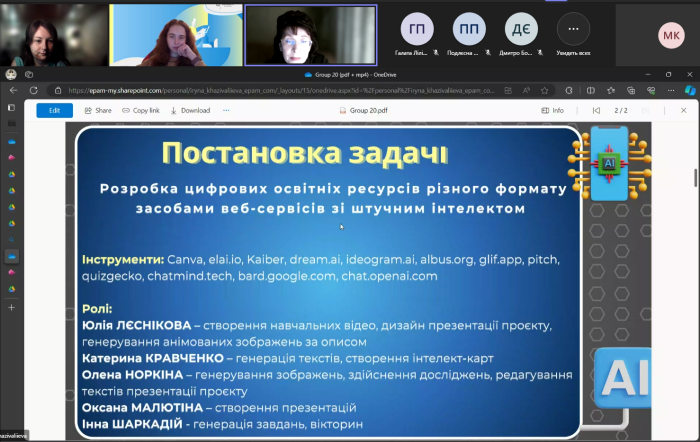This screenshot has width=700, height=442.
Task: Download the Group 20 PDF file
Action: coord(191,110)
